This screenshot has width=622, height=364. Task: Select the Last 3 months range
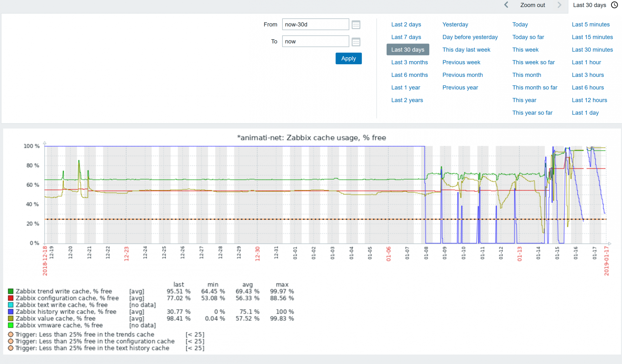[x=410, y=62]
